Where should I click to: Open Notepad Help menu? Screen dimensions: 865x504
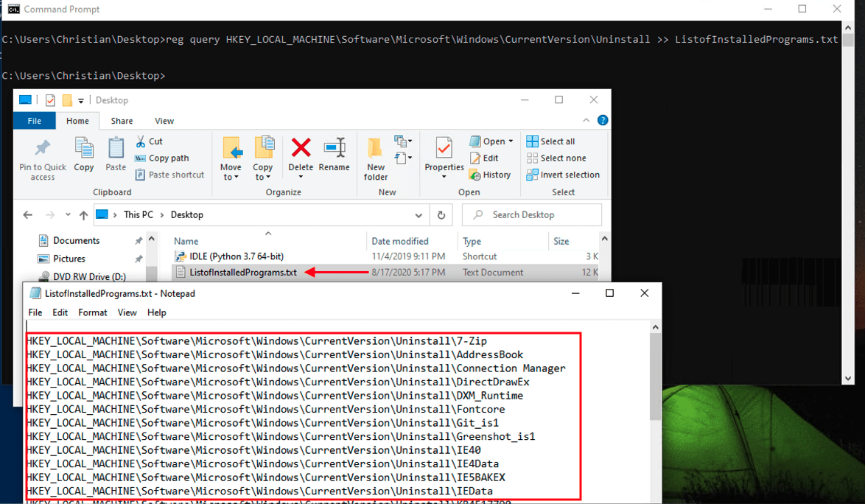click(x=157, y=312)
